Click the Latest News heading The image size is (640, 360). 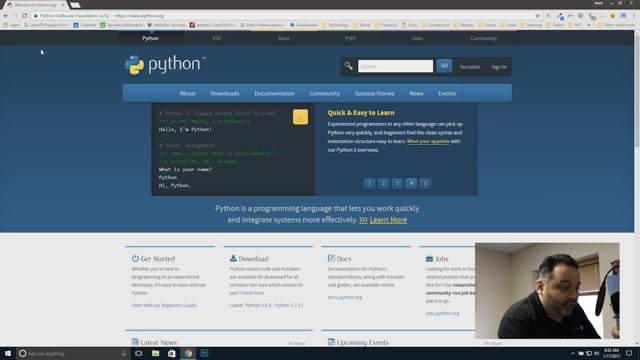158,342
